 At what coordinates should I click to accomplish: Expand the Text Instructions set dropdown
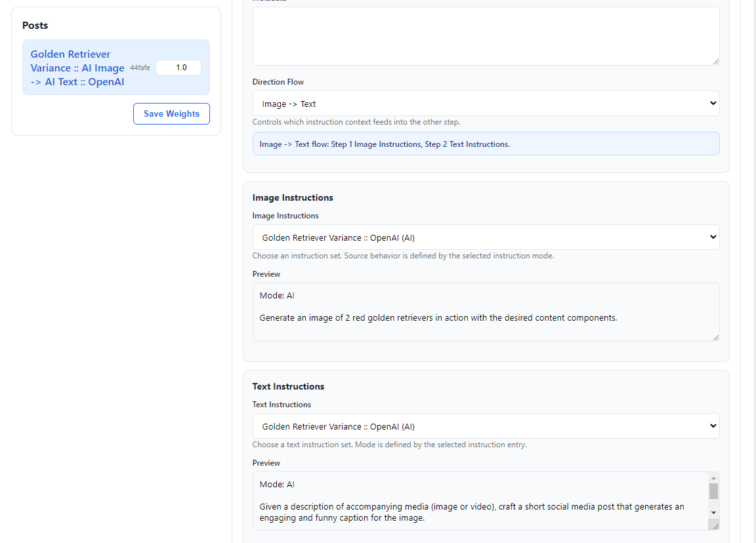click(486, 426)
